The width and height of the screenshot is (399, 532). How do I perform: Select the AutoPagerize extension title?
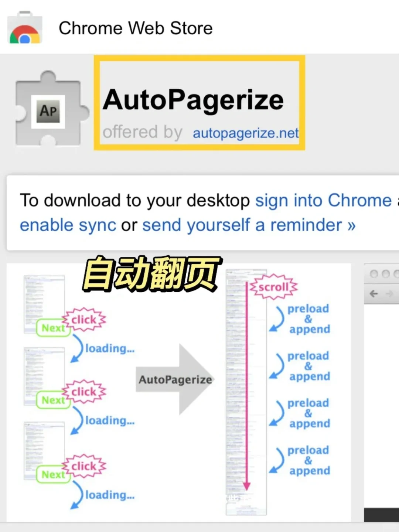pyautogui.click(x=193, y=100)
